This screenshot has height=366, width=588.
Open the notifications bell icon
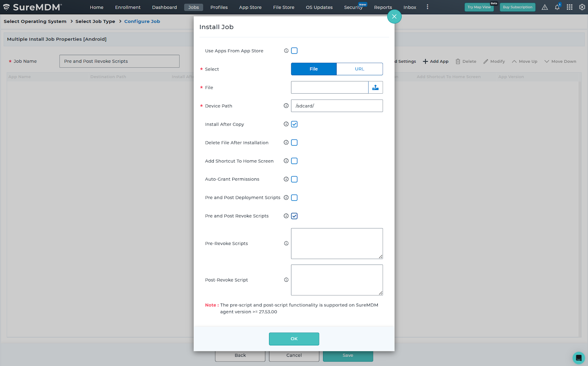pos(557,7)
